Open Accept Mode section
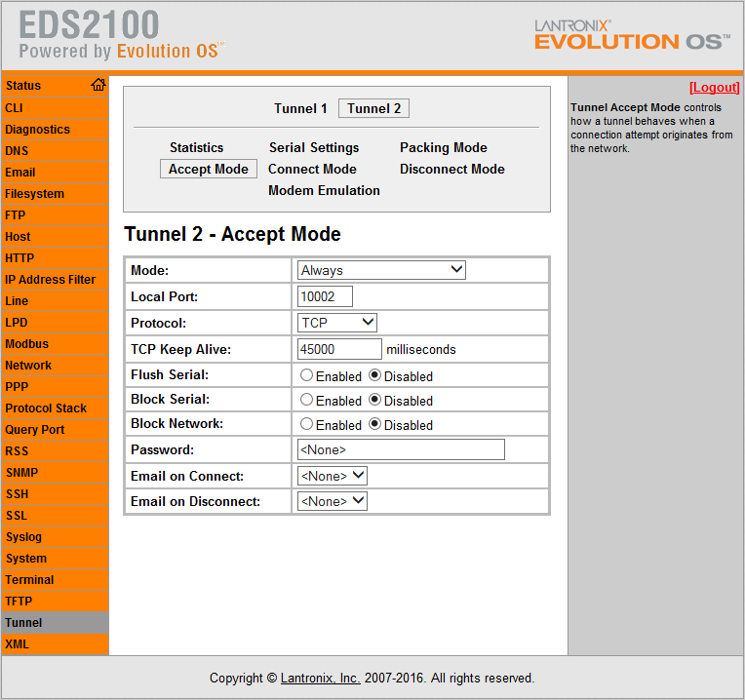Screen dimensions: 745x700 click(x=209, y=169)
